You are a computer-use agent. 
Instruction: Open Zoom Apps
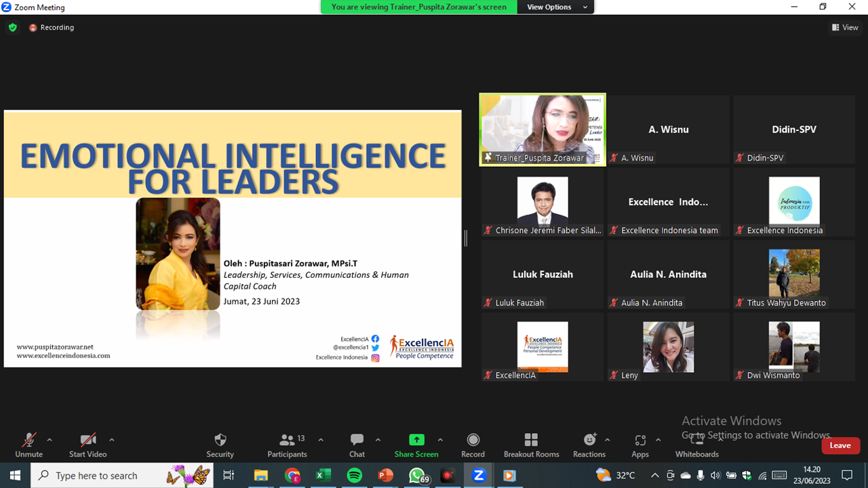[x=640, y=445]
